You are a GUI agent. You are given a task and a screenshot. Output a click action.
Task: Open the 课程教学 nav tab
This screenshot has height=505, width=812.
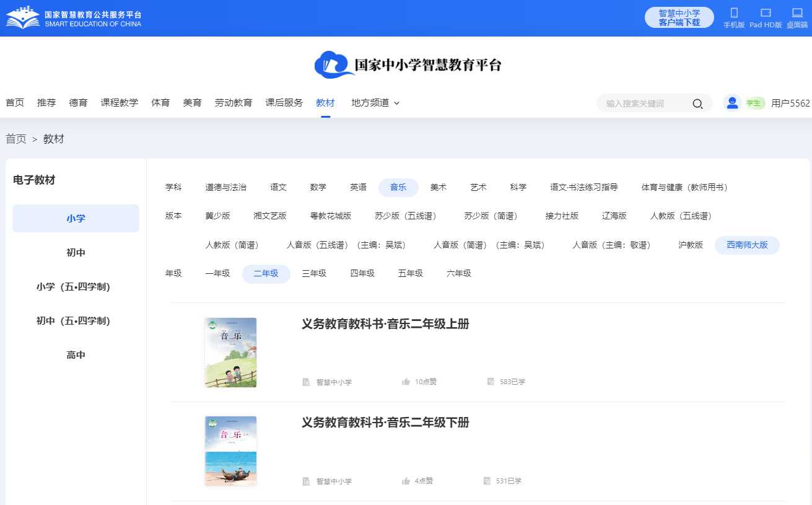(x=120, y=103)
